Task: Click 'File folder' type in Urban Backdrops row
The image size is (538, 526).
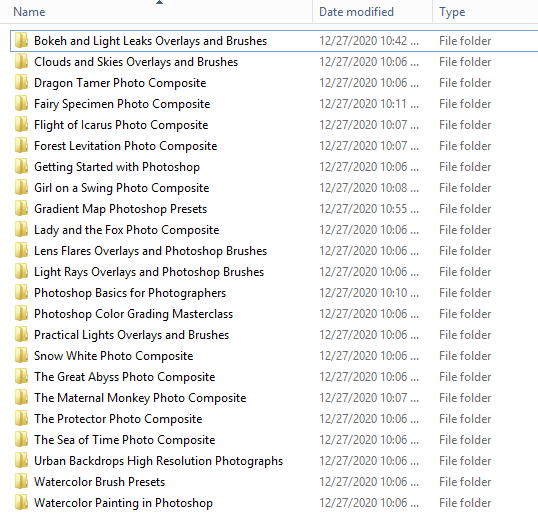Action: pyautogui.click(x=465, y=461)
